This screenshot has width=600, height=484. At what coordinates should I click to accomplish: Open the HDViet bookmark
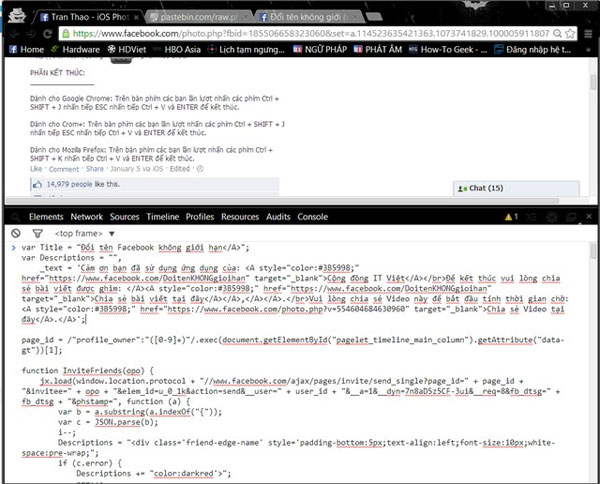pyautogui.click(x=127, y=49)
